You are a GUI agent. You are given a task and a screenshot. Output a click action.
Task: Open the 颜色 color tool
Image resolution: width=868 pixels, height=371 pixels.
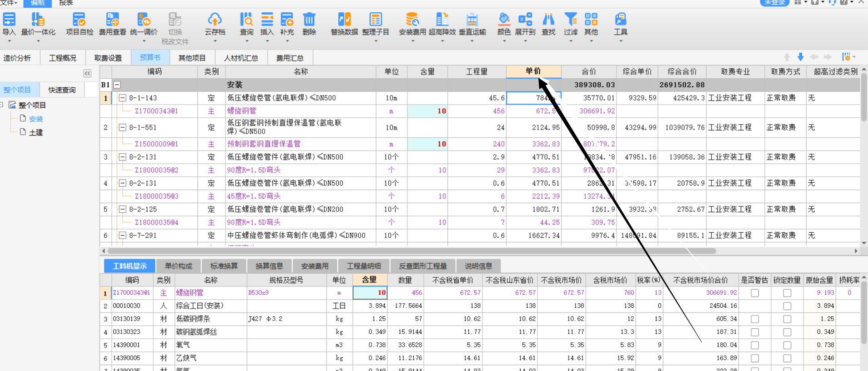pyautogui.click(x=504, y=20)
